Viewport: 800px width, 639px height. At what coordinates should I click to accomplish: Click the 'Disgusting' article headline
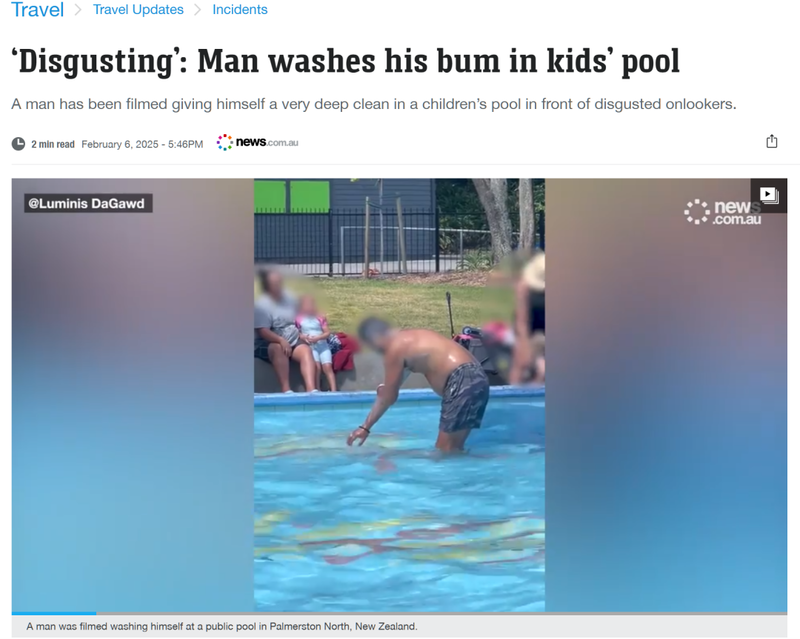[345, 62]
